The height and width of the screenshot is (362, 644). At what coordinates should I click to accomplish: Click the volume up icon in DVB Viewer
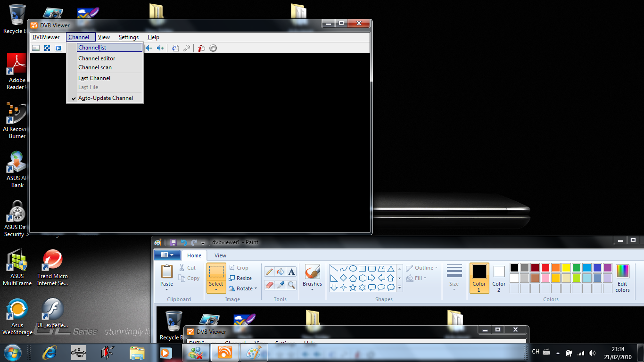(160, 48)
